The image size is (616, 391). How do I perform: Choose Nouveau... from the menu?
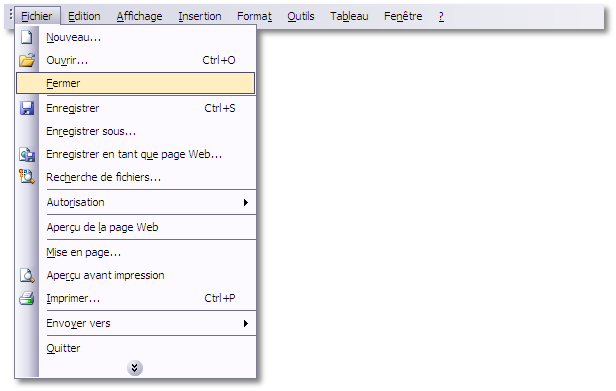tap(136, 37)
